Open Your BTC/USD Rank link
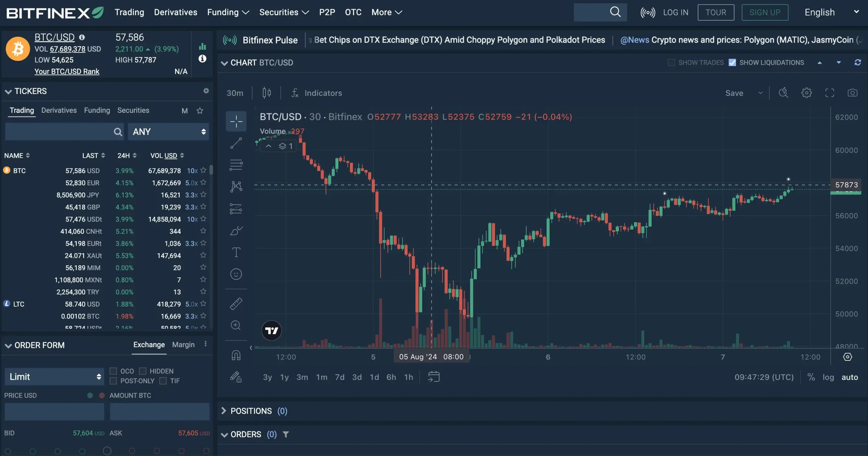Viewport: 868px width, 456px height. tap(67, 71)
